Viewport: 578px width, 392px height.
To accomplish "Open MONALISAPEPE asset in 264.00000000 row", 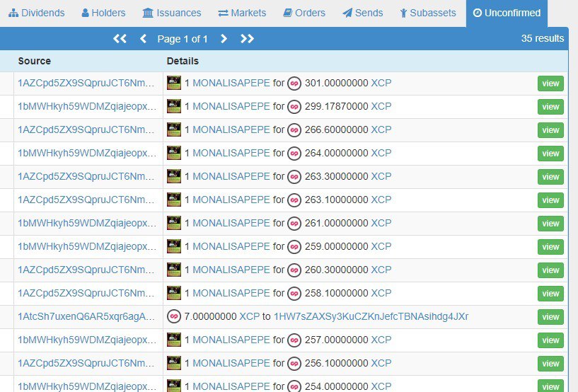I will 231,153.
